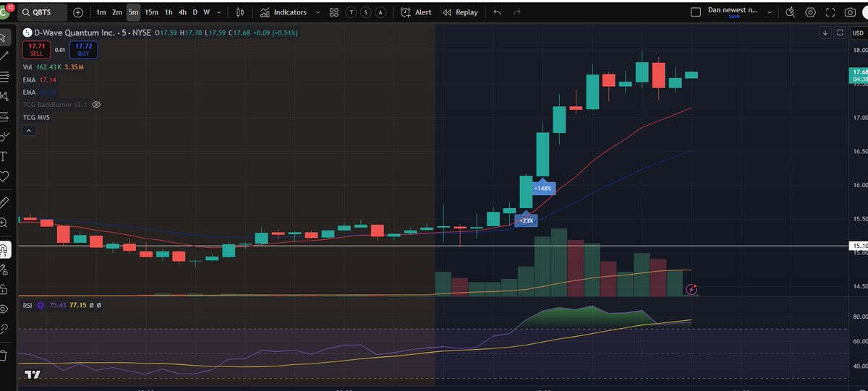The height and width of the screenshot is (391, 868).
Task: Switch to the 15m timeframe
Action: coord(151,12)
